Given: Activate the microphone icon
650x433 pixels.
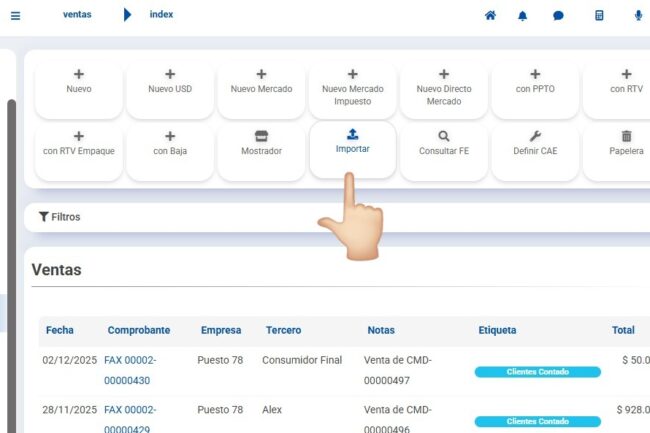Looking at the screenshot, I should click(x=638, y=16).
